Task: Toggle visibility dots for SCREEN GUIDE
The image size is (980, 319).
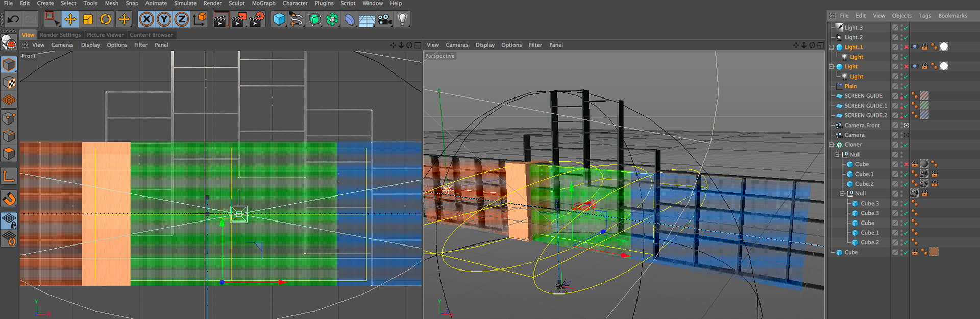Action: (x=901, y=96)
